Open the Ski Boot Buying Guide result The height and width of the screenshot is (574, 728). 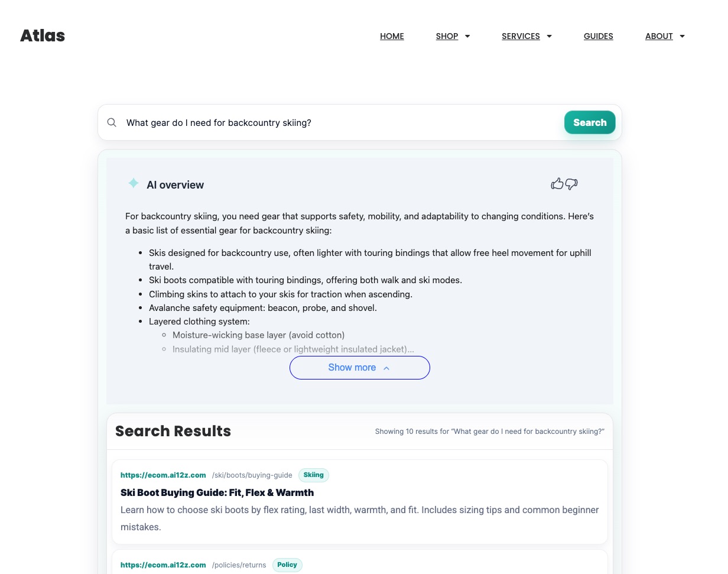click(x=217, y=492)
